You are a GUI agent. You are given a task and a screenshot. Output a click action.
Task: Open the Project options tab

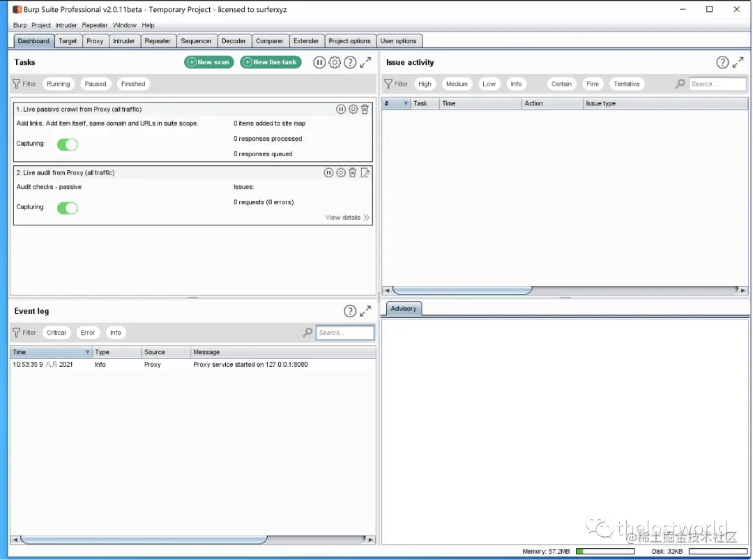(349, 41)
